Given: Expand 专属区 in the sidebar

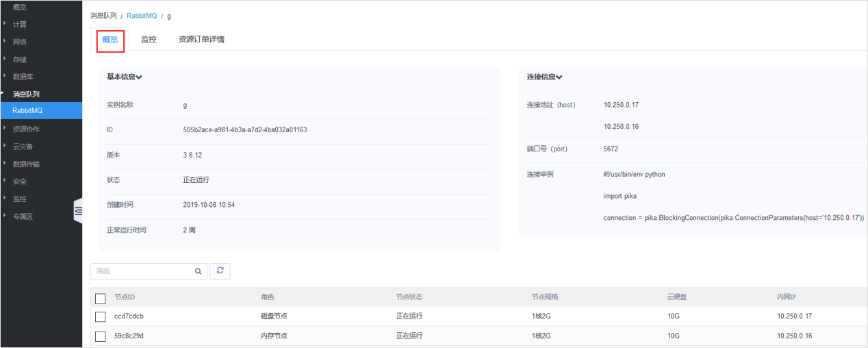Looking at the screenshot, I should (x=23, y=216).
